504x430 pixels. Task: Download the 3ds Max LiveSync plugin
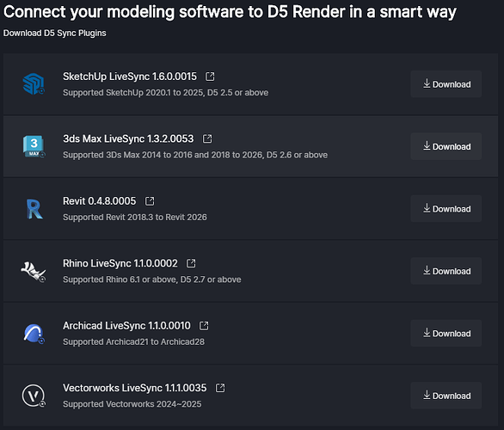click(x=446, y=146)
